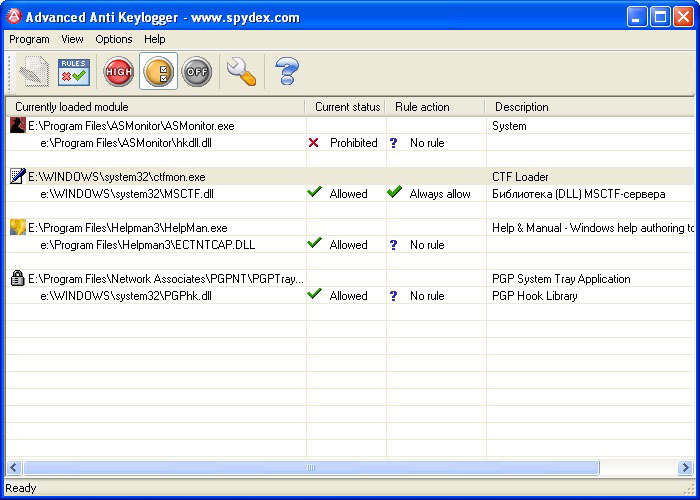Click green check status icon for MSCTF.dll
The width and height of the screenshot is (700, 500).
coord(314,192)
